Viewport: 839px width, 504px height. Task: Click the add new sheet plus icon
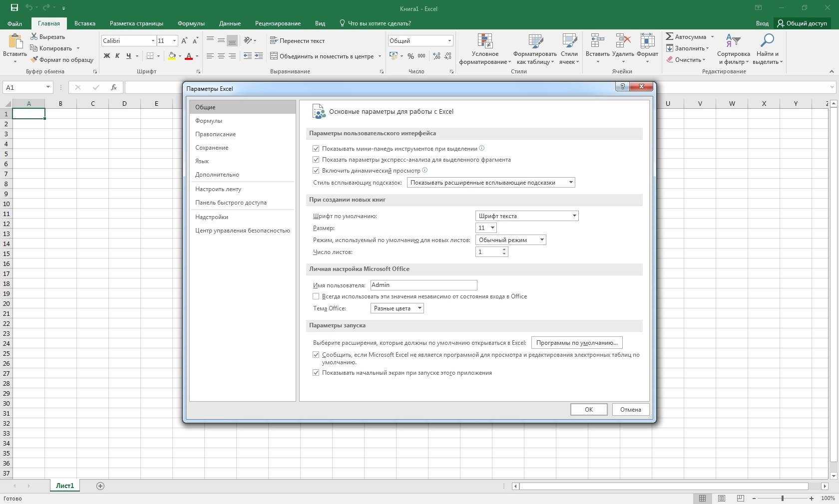point(100,486)
